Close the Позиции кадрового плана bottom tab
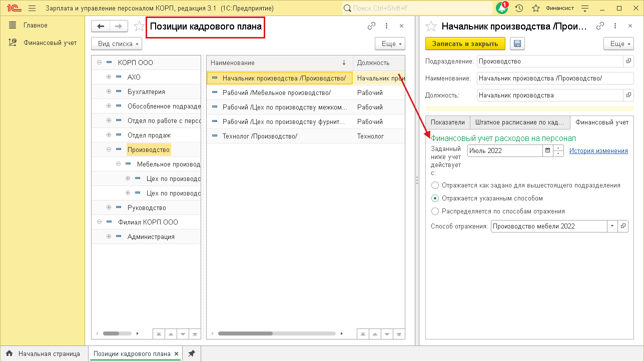Image resolution: width=644 pixels, height=362 pixels. click(x=175, y=353)
